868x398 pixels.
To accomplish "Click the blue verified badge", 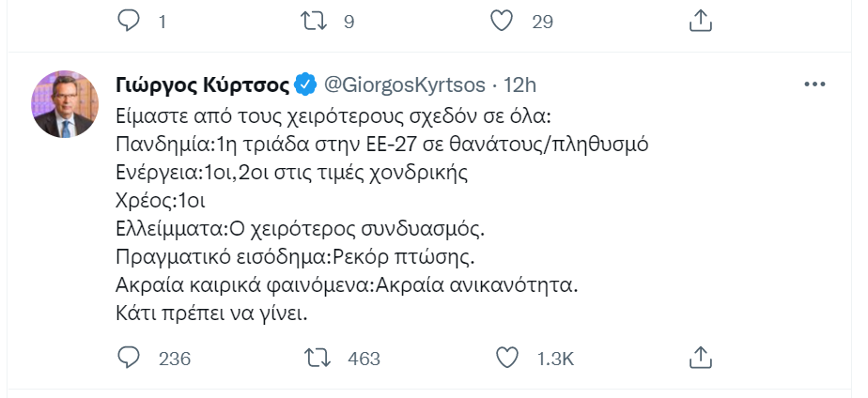I will [305, 84].
